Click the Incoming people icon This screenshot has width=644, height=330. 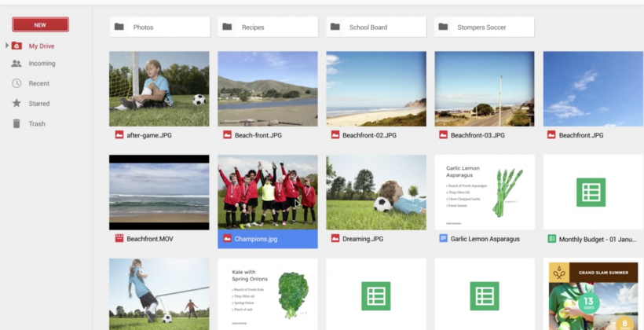point(16,64)
